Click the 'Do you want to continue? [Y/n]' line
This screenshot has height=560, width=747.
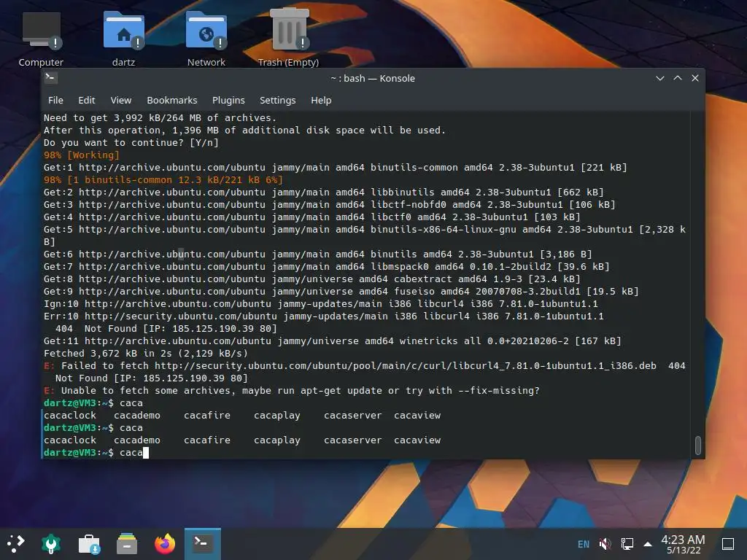[131, 142]
